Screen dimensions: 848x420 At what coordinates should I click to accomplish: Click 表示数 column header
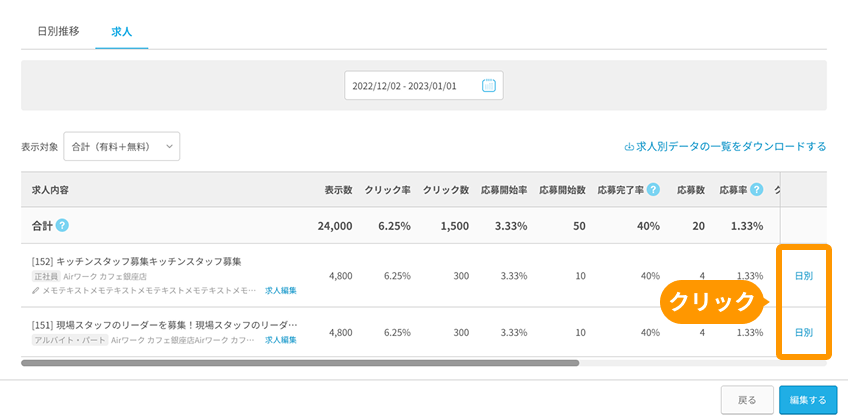(339, 190)
